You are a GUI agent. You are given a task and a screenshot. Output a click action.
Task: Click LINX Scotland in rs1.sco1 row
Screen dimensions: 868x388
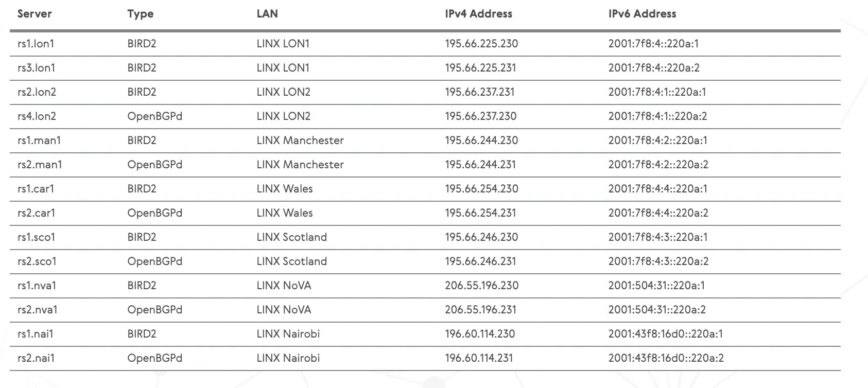tap(291, 237)
